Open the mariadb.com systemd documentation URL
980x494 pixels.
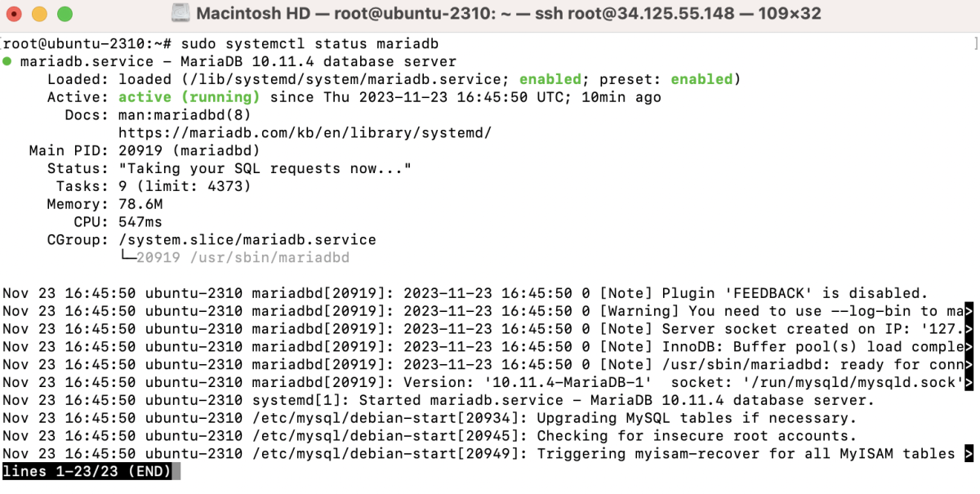[305, 133]
